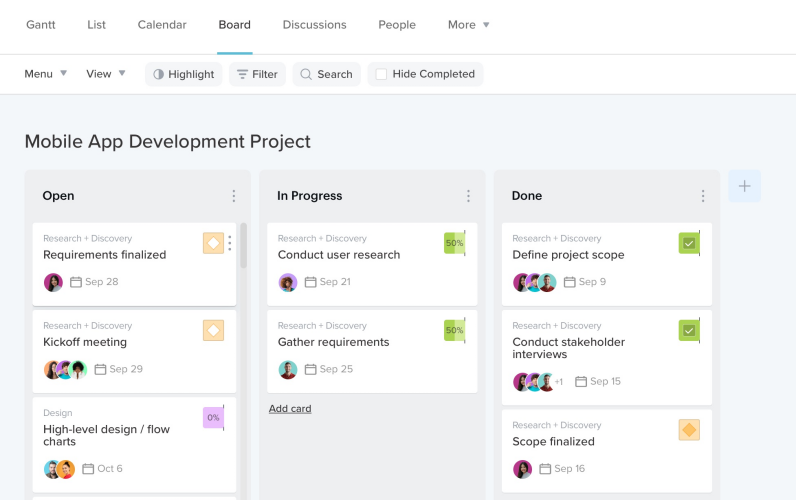This screenshot has height=500, width=796.
Task: Open the Done column three-dot menu
Action: click(703, 196)
